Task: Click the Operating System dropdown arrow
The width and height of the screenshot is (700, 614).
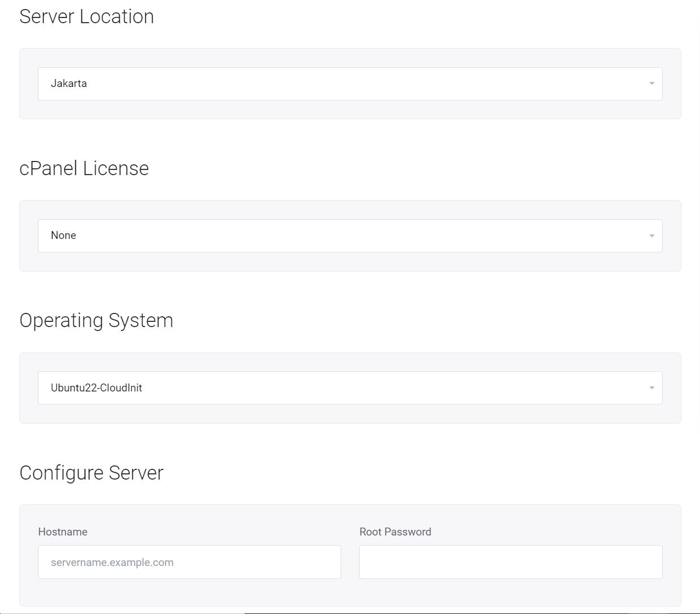Action: [x=650, y=387]
